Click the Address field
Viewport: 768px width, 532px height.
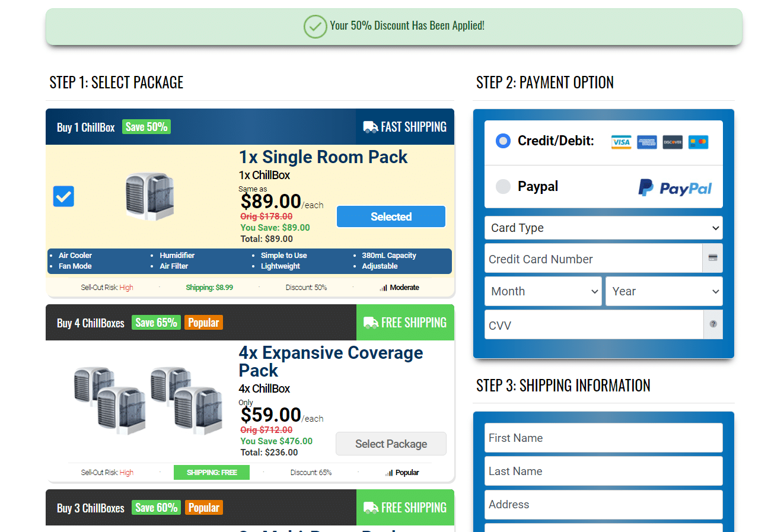(x=604, y=504)
